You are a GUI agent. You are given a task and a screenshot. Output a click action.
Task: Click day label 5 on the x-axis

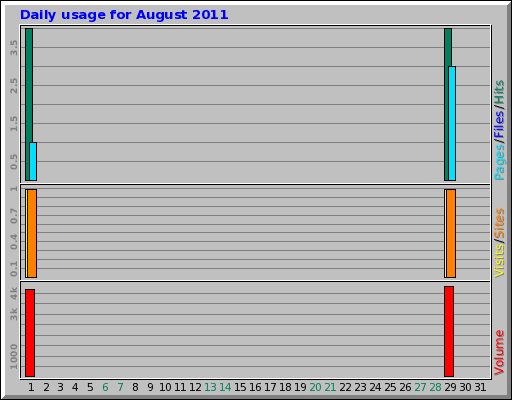[90, 387]
